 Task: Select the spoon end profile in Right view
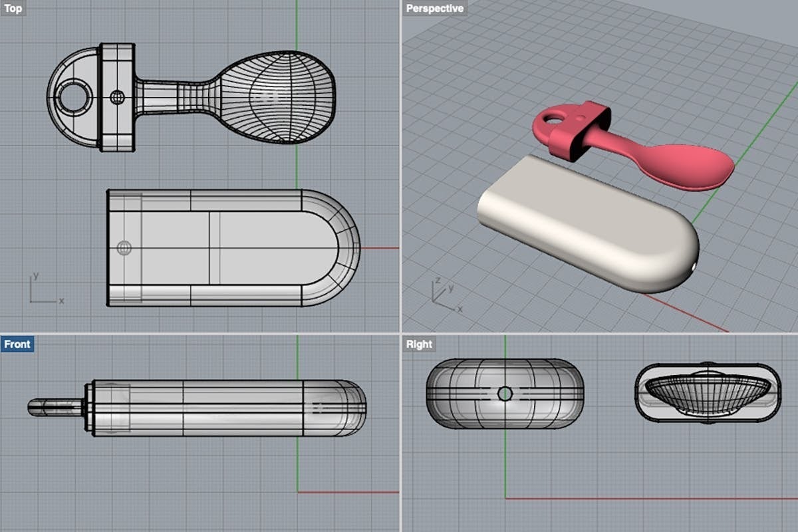pyautogui.click(x=705, y=392)
